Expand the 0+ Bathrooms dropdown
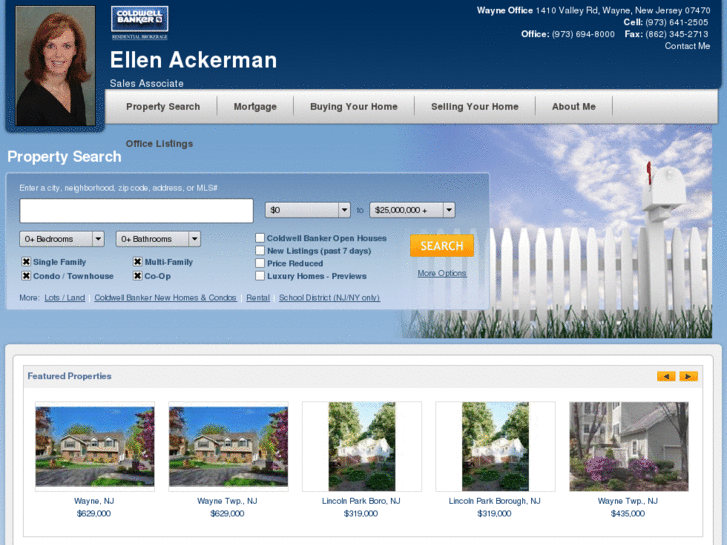Viewport: 727px width, 545px height. pyautogui.click(x=158, y=239)
